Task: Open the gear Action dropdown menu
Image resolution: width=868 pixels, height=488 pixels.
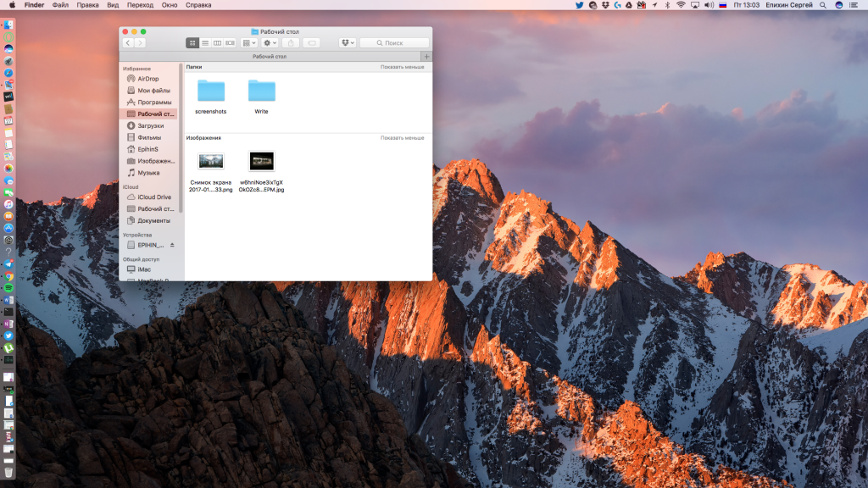Action: point(270,42)
